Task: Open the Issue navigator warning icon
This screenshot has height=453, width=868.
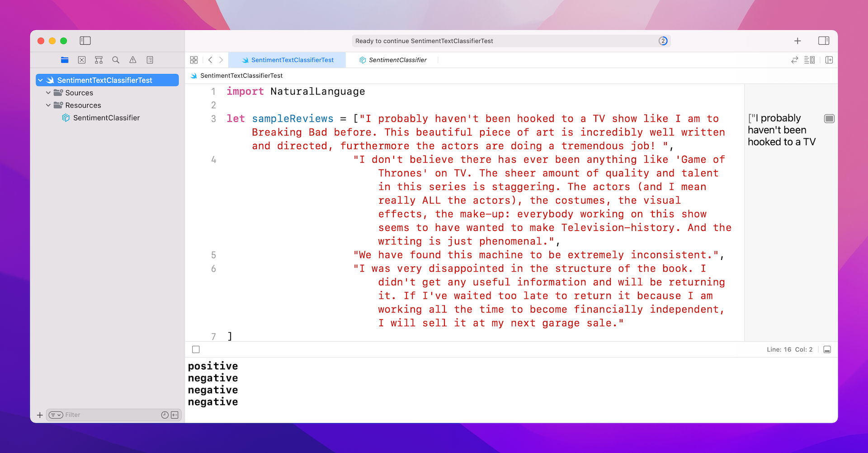Action: (133, 60)
